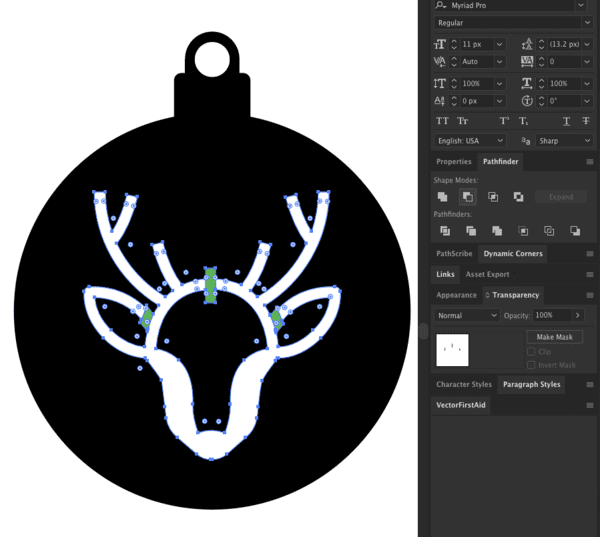Step the font size stepper arrows
The width and height of the screenshot is (600, 537).
click(454, 44)
